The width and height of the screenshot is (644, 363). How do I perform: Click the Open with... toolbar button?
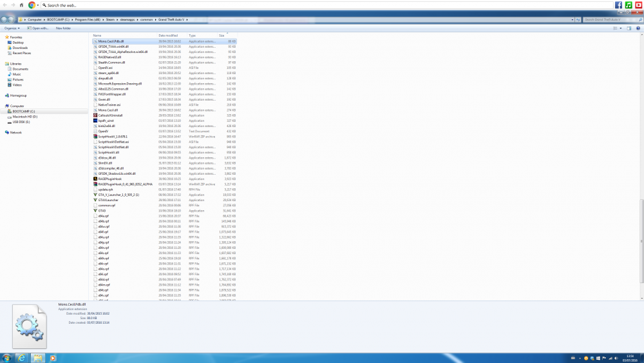[x=38, y=28]
